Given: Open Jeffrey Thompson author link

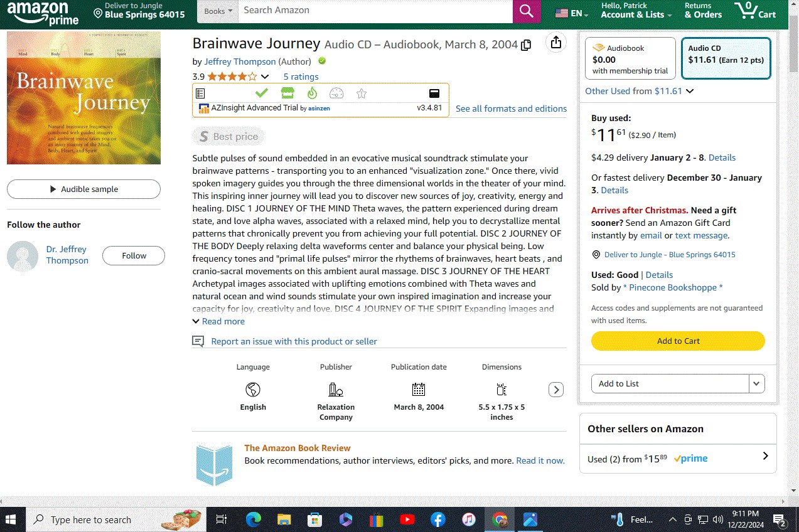Looking at the screenshot, I should (240, 61).
